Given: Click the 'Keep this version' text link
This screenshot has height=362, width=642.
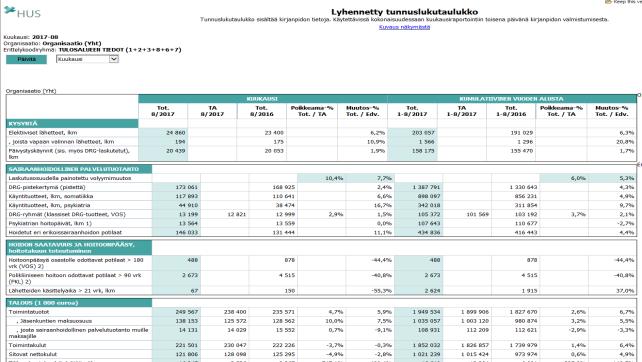Looking at the screenshot, I should tap(627, 2).
